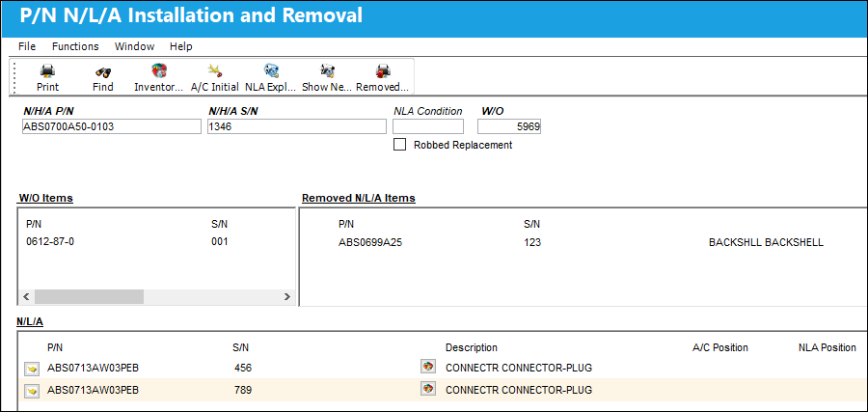Click the S/N header in W/O Items
This screenshot has height=412, width=868.
(219, 224)
